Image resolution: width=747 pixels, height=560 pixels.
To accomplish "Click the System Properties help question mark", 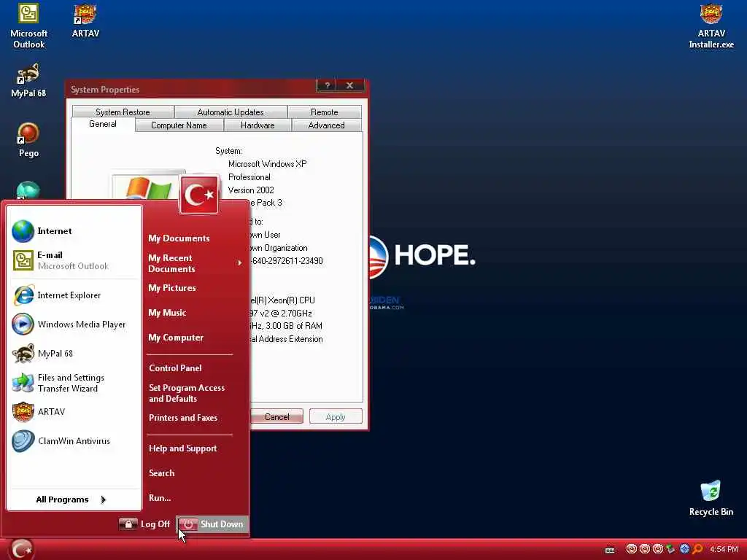I will point(327,85).
